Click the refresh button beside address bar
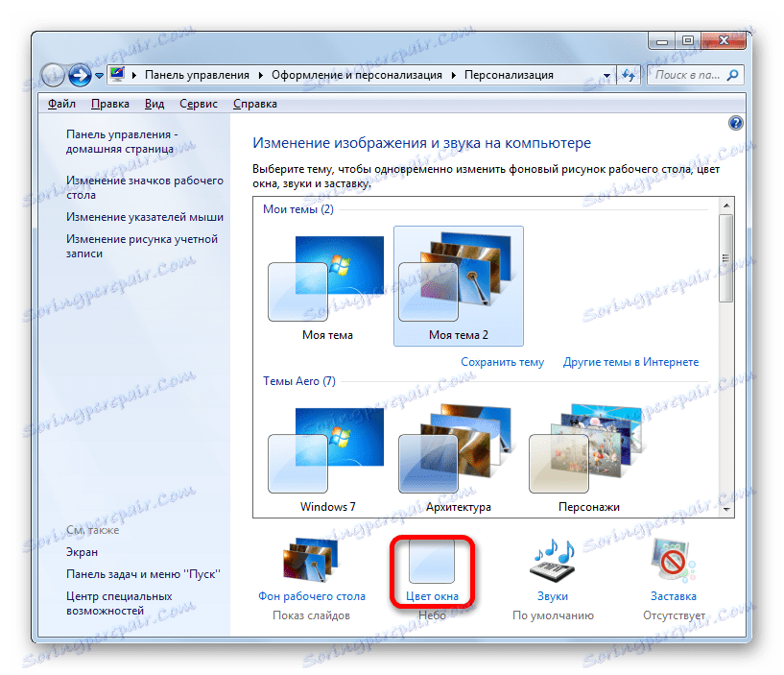 (x=629, y=75)
